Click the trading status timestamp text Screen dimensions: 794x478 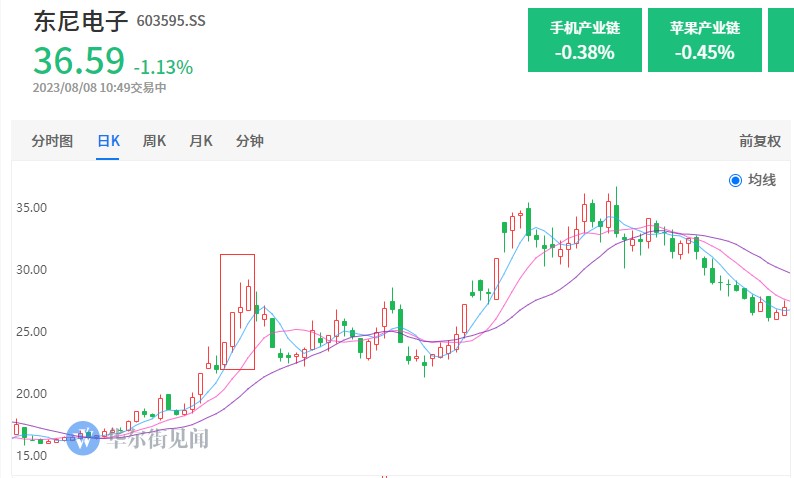coord(99,88)
